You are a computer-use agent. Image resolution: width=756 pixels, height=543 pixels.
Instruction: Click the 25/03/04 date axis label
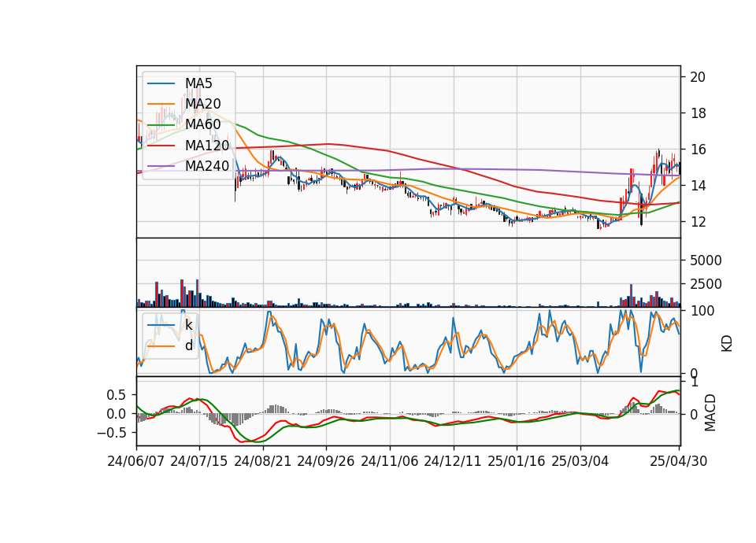(x=580, y=461)
